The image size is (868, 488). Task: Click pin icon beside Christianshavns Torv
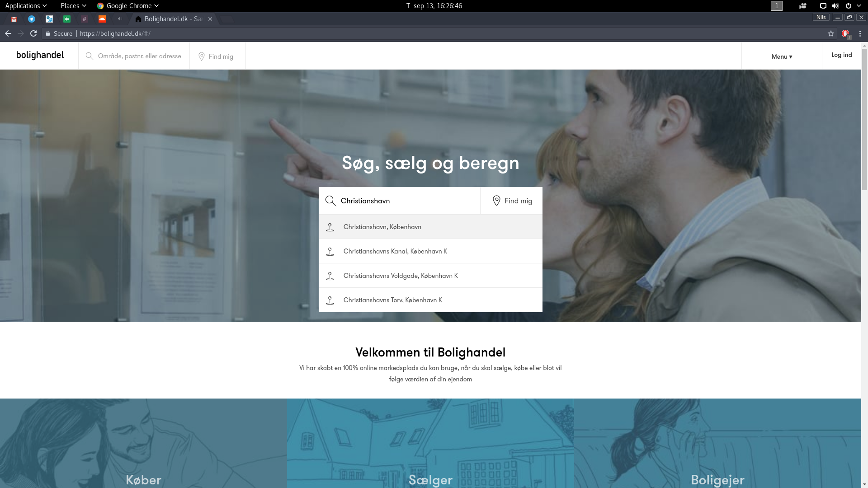click(x=330, y=300)
